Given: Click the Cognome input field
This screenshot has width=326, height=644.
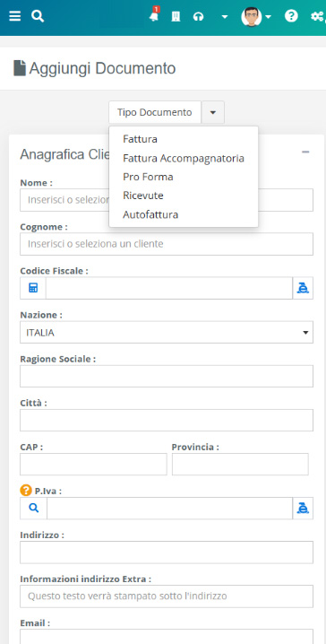Looking at the screenshot, I should click(x=167, y=244).
